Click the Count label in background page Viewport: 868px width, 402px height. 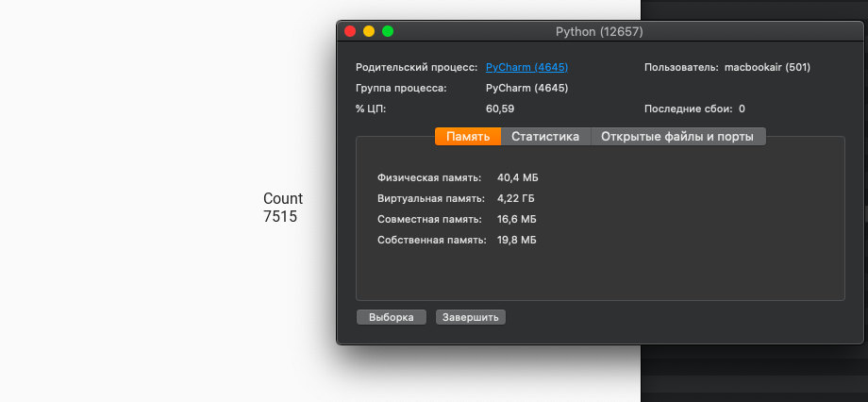(283, 198)
